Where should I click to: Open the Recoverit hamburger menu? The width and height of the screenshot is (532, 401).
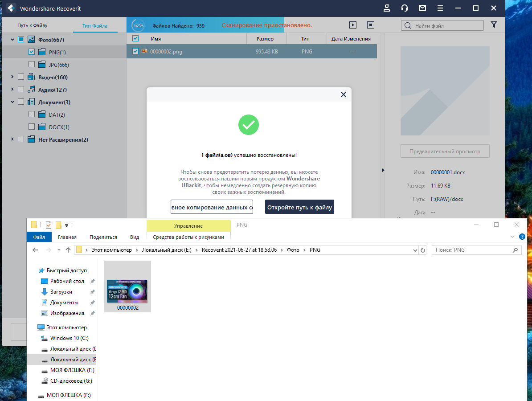coord(440,8)
